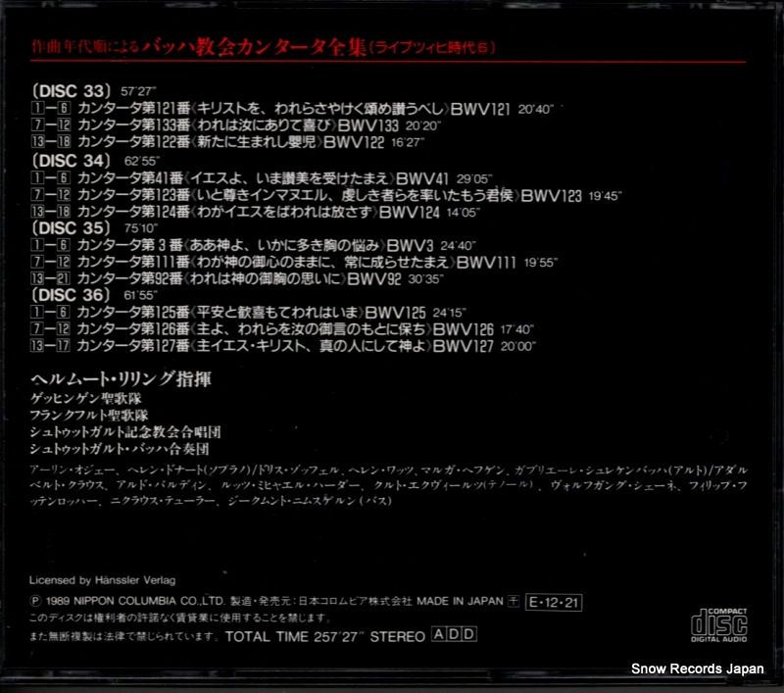Image resolution: width=784 pixels, height=693 pixels.
Task: Click the 'カンタータ第127番' title text
Action: pos(133,346)
